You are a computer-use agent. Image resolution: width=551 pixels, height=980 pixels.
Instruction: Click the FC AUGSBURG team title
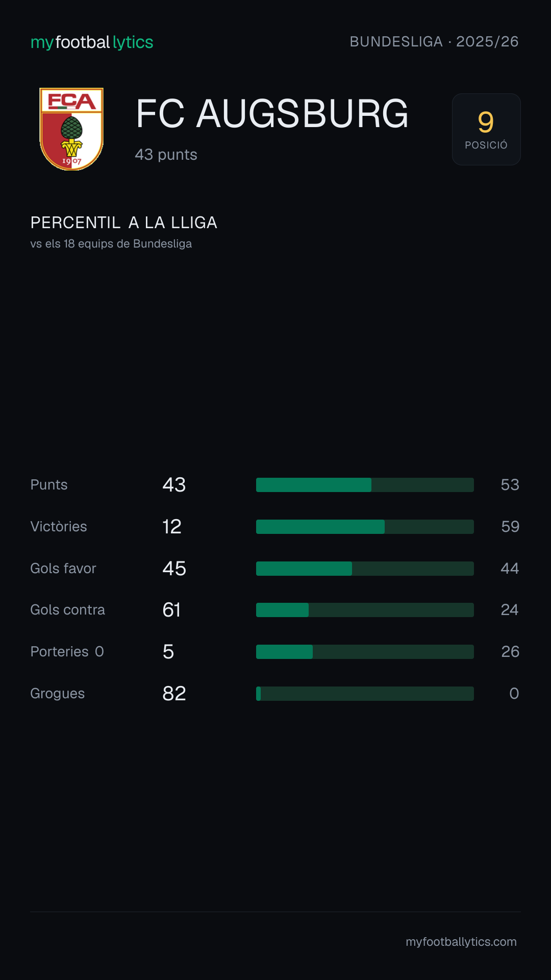(272, 114)
